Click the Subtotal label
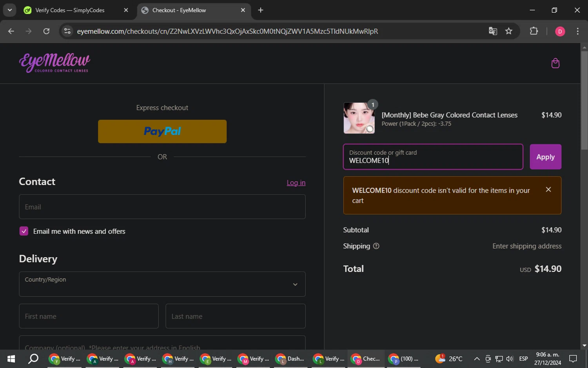 356,230
